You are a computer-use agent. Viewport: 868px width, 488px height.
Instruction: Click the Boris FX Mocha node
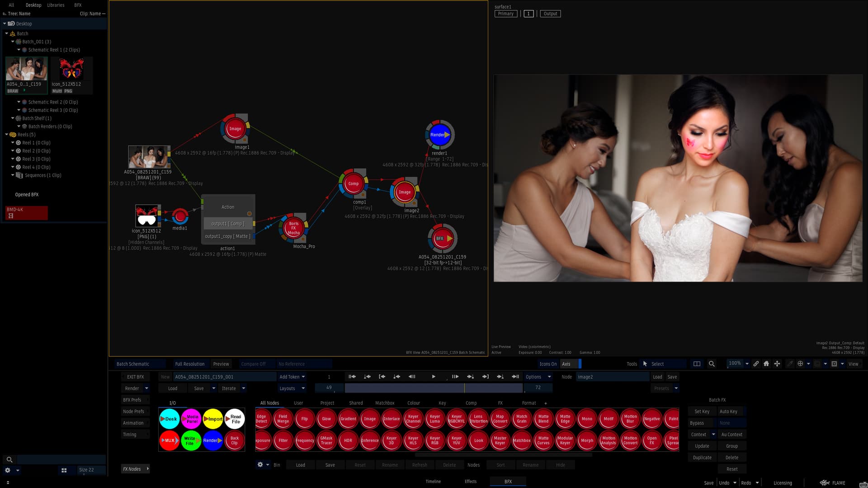click(293, 228)
